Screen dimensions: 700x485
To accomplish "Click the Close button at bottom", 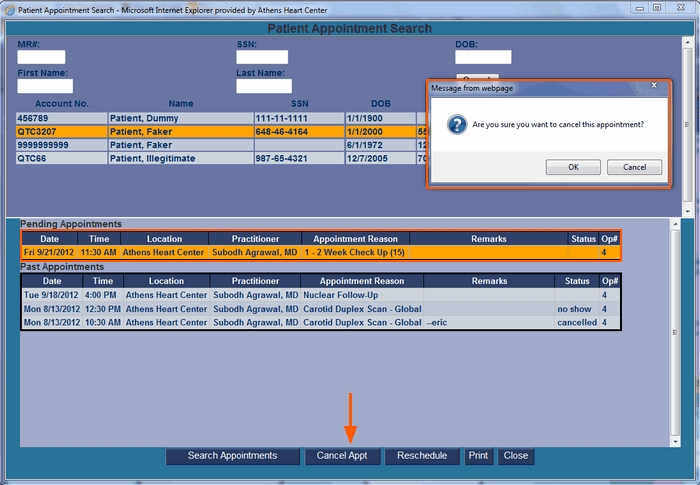I will coord(516,456).
